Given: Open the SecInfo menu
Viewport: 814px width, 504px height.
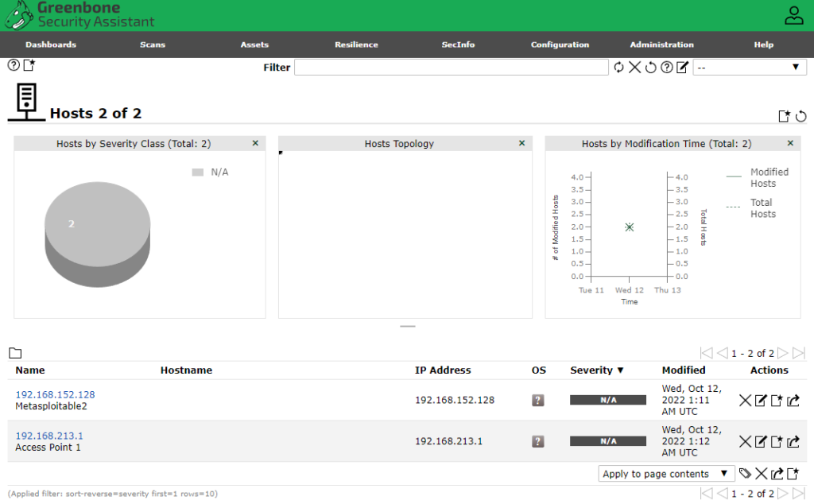Looking at the screenshot, I should click(458, 45).
